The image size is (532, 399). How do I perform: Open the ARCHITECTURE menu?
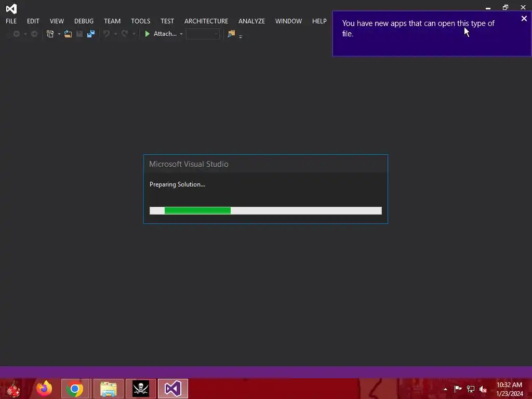(206, 21)
